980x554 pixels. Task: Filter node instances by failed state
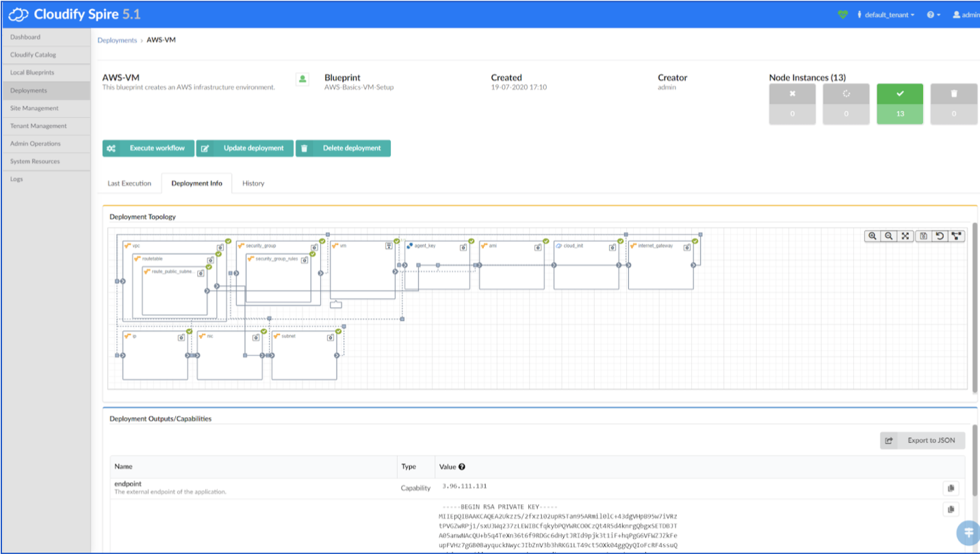pos(792,104)
